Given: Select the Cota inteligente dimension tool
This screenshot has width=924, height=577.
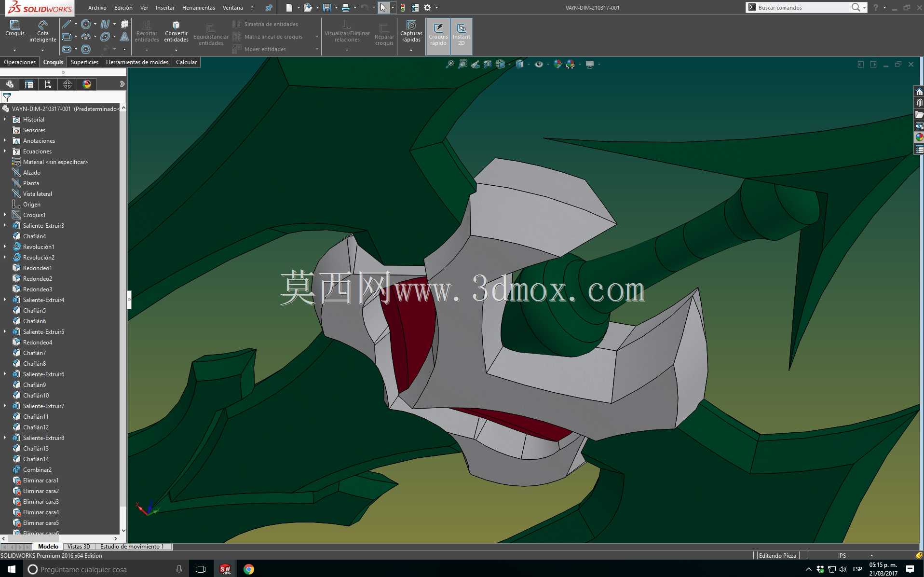Looking at the screenshot, I should coord(43,31).
